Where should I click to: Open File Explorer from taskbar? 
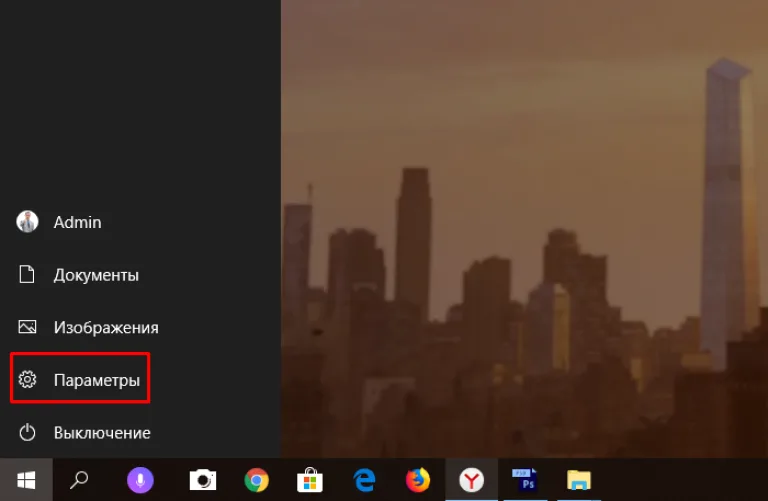point(578,480)
